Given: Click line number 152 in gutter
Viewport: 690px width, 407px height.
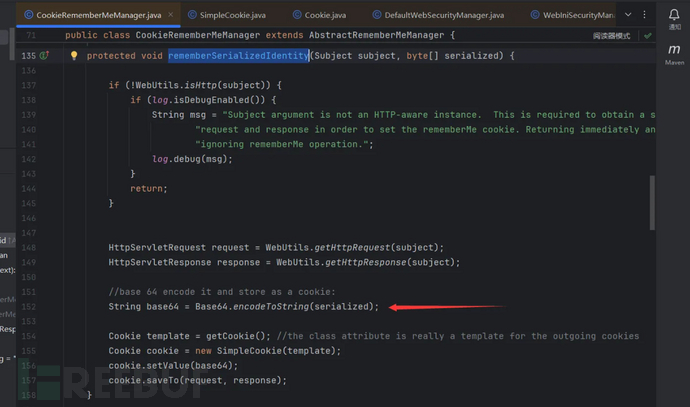Looking at the screenshot, I should [27, 306].
